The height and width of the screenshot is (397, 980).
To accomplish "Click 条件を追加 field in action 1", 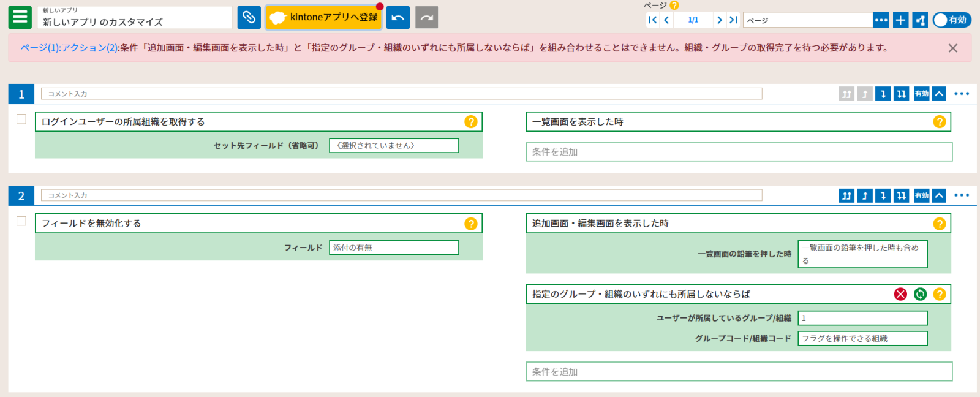I will [x=739, y=152].
